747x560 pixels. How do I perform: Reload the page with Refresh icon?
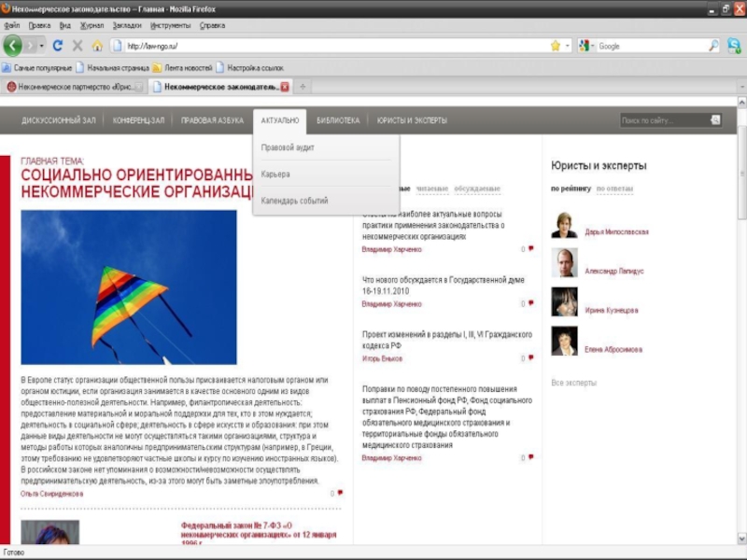tap(58, 46)
